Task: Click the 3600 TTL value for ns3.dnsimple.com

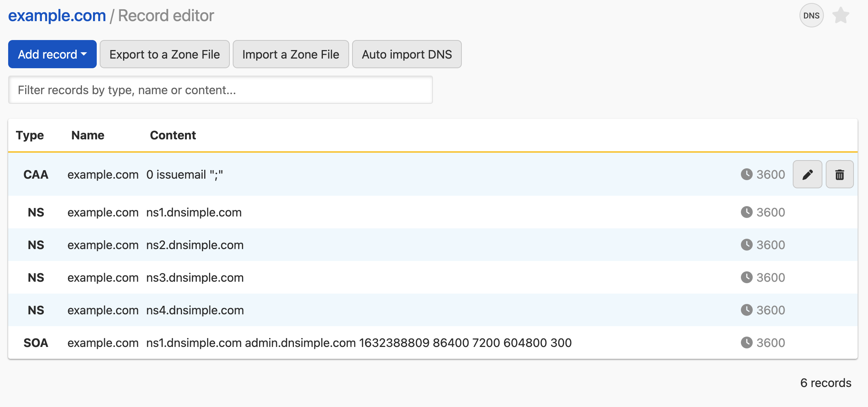Action: [771, 277]
